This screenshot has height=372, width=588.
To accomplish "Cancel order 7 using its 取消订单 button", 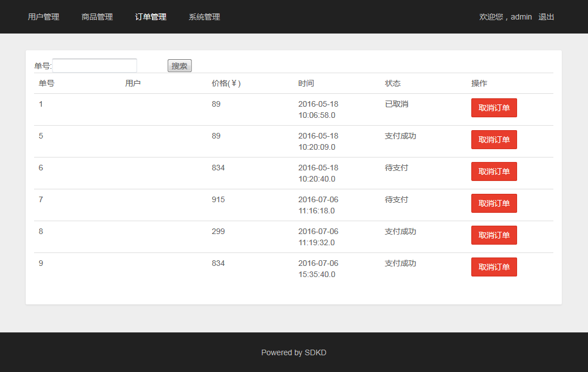I will click(494, 203).
